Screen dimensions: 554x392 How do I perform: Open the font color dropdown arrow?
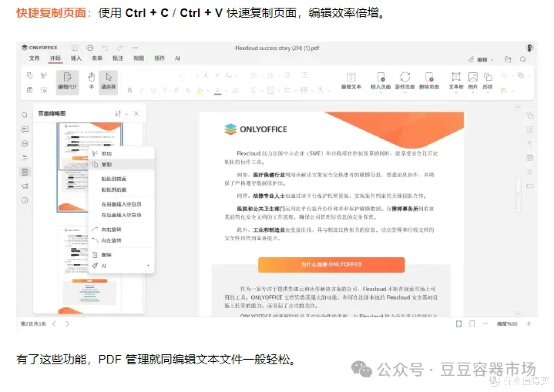pyautogui.click(x=226, y=91)
